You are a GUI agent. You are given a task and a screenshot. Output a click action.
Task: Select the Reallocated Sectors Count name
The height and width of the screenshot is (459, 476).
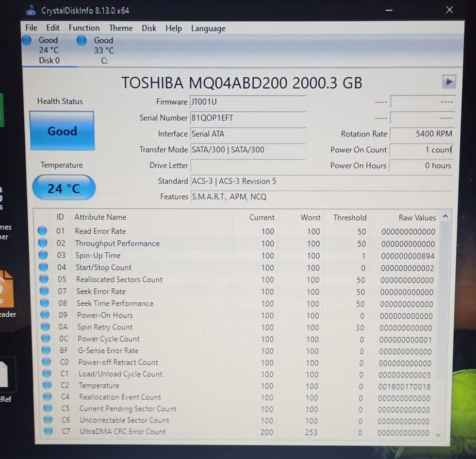119,279
